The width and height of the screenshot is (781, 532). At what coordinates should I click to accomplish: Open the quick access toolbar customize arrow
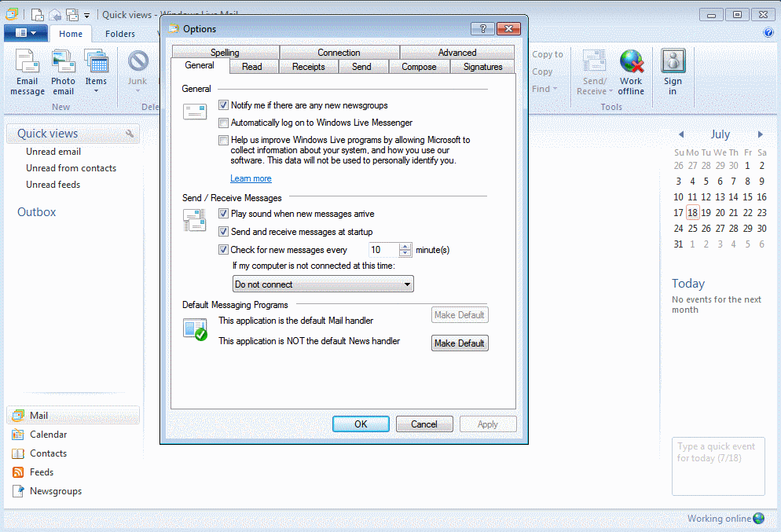pos(86,16)
